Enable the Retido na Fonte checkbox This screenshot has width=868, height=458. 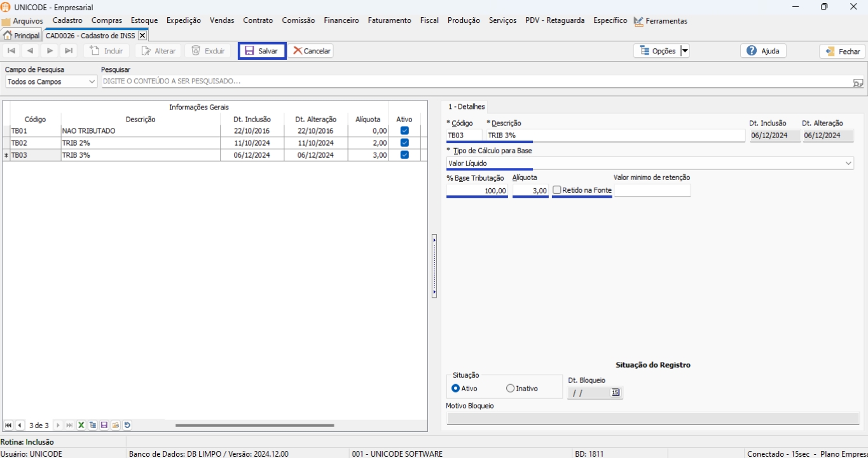[557, 190]
